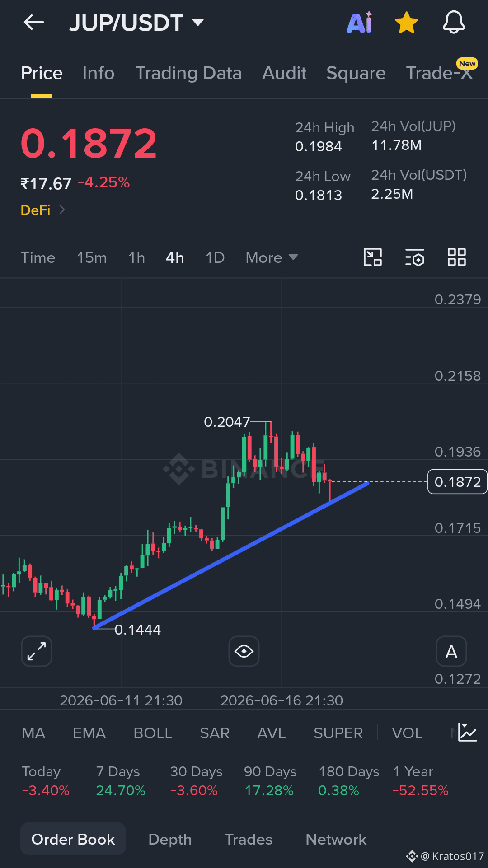Open the AI assistant icon

click(359, 22)
